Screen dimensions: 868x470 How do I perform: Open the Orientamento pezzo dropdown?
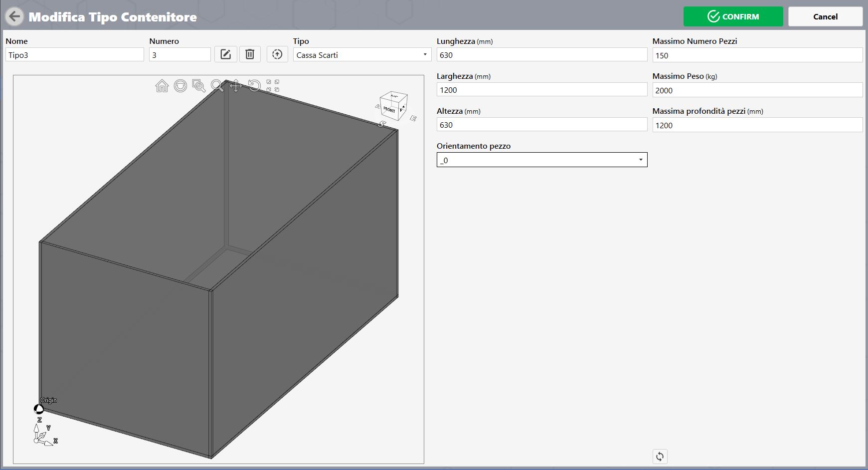pyautogui.click(x=542, y=160)
